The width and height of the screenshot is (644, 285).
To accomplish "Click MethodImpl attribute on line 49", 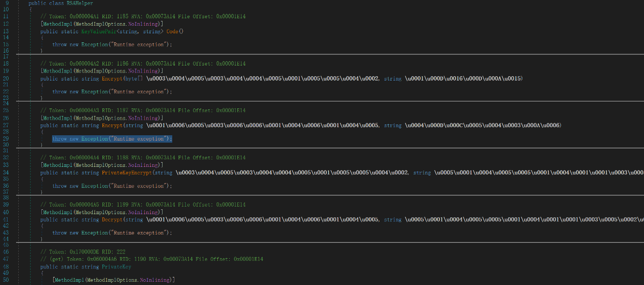I will [x=70, y=280].
